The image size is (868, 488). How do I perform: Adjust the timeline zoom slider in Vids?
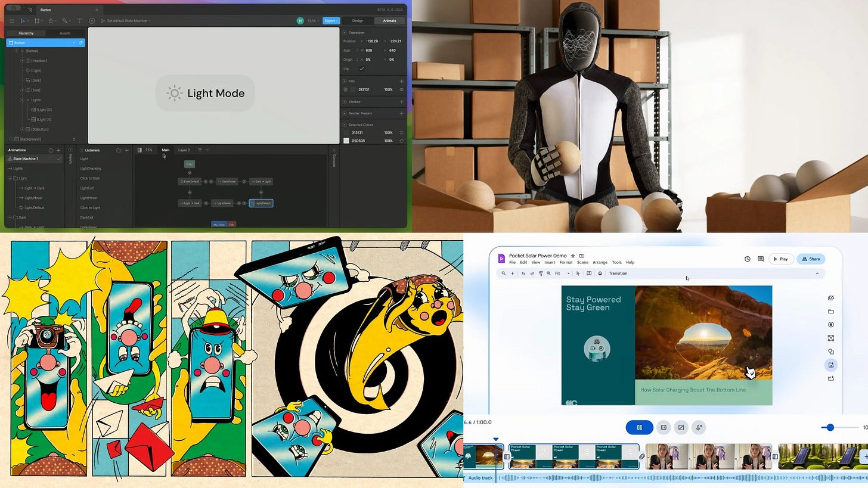pyautogui.click(x=830, y=427)
